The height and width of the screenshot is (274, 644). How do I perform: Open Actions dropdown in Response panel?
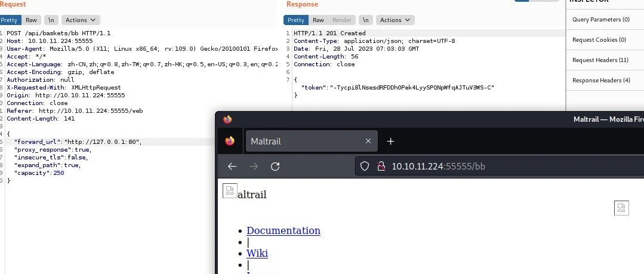point(395,20)
